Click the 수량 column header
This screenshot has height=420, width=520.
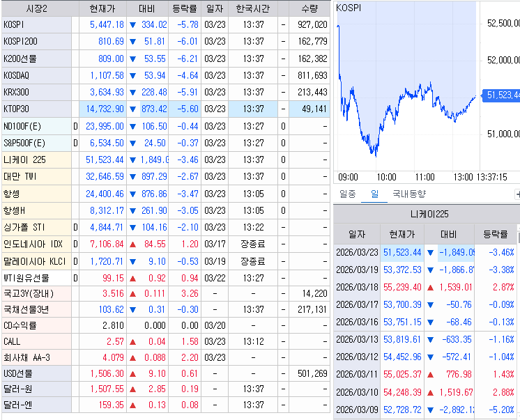[309, 8]
